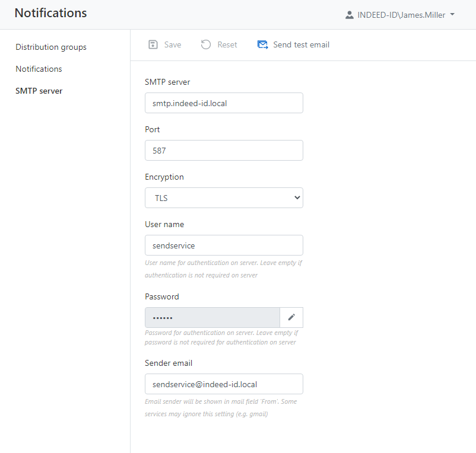
Task: Click the user avatar icon in header
Action: coord(350,15)
